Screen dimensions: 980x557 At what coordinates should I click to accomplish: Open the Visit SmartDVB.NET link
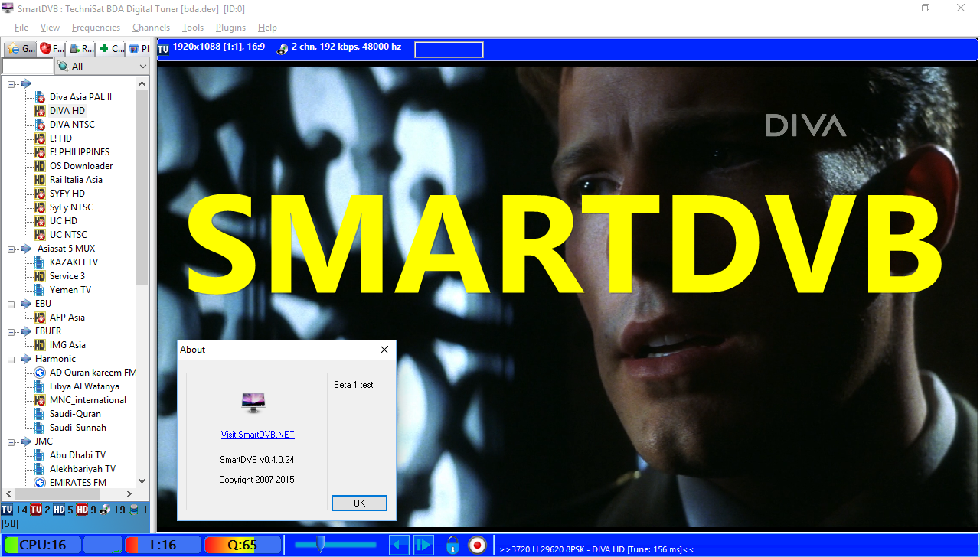[x=258, y=435]
